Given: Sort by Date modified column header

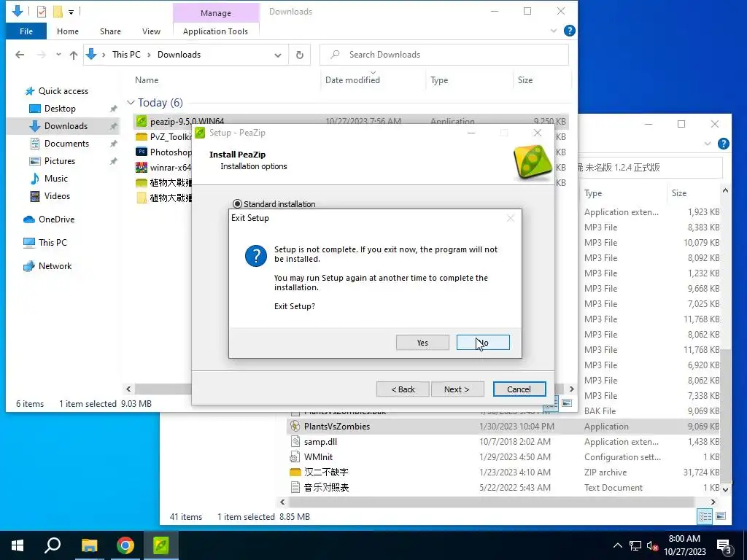Looking at the screenshot, I should pos(352,80).
